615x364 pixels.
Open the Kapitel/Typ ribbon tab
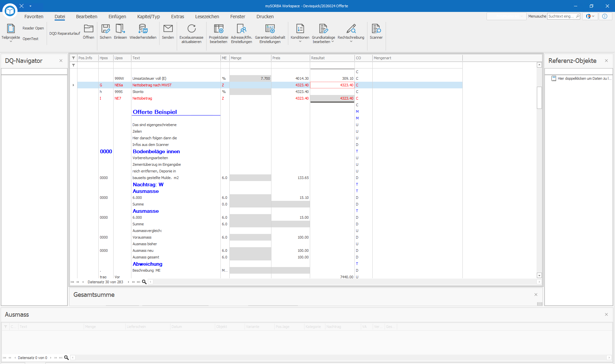tap(149, 17)
